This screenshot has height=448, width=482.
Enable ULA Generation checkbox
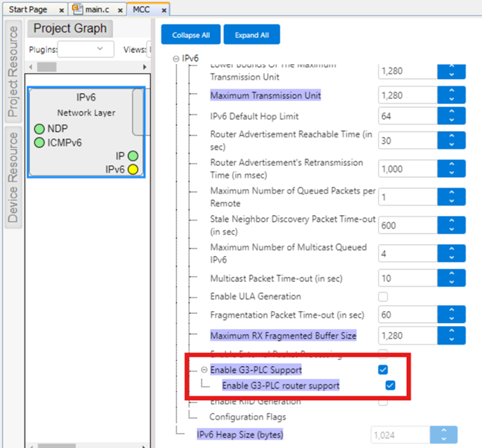click(x=383, y=297)
